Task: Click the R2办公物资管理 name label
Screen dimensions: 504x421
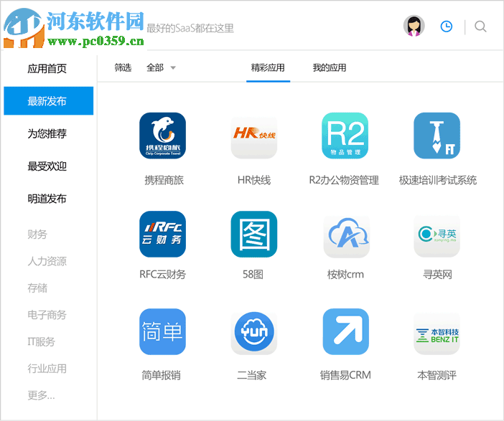Action: click(344, 180)
